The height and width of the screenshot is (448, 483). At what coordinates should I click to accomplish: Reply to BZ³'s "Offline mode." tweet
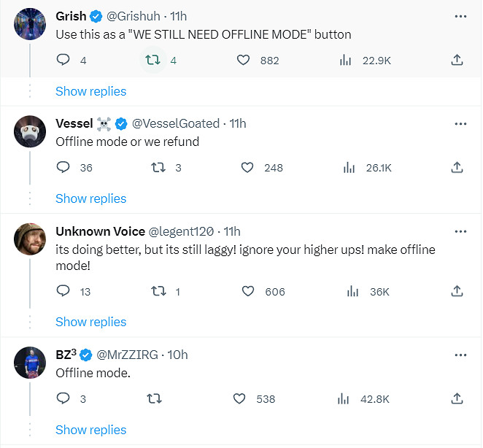click(x=63, y=399)
